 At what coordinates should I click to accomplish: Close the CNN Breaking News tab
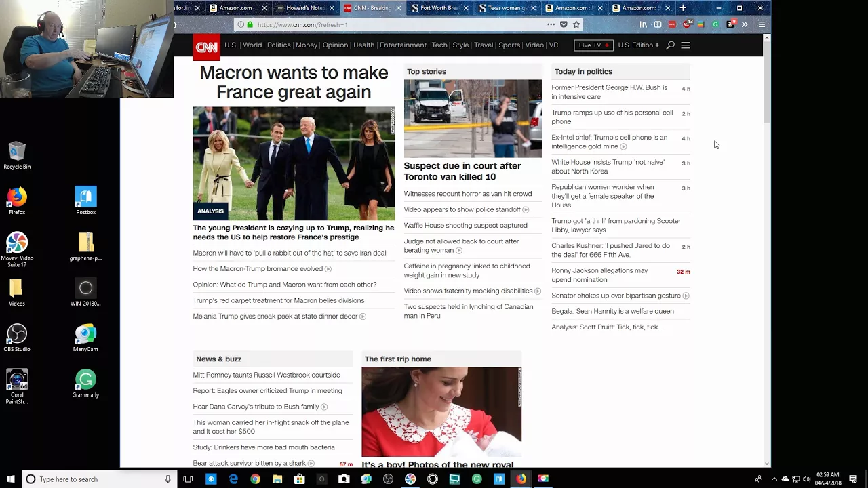point(399,8)
